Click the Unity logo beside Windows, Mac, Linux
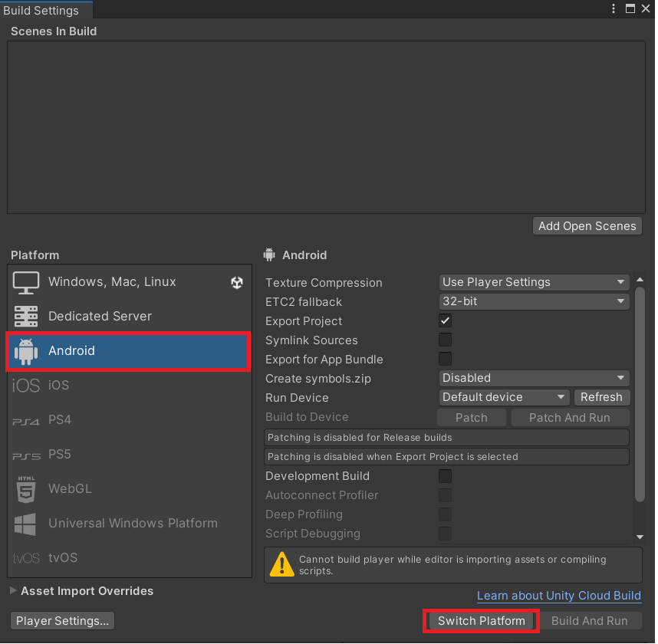Viewport: 658px width, 644px height. [x=237, y=283]
